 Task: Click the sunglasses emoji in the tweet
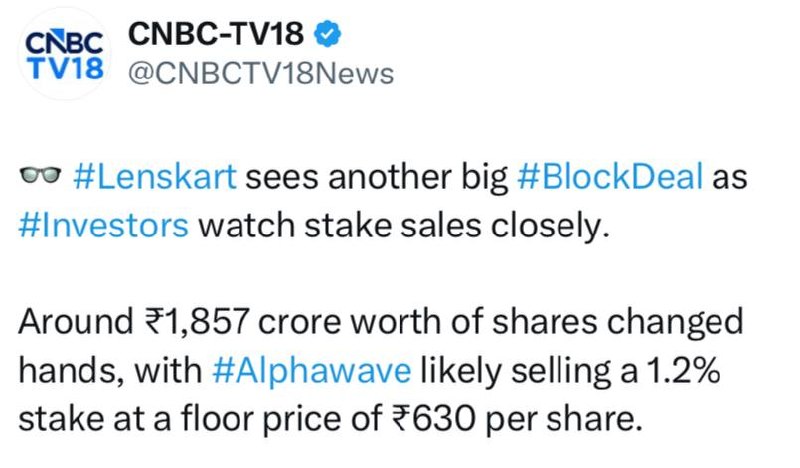(x=40, y=175)
